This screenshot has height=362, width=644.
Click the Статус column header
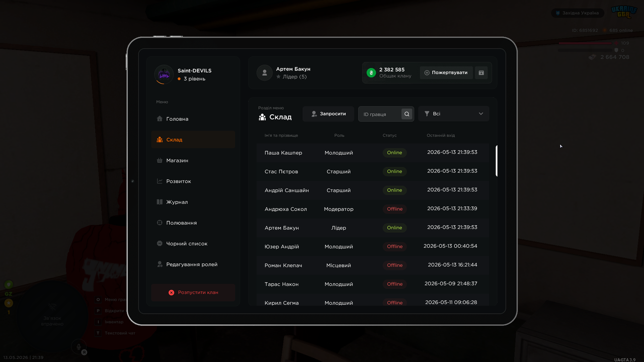tap(389, 135)
